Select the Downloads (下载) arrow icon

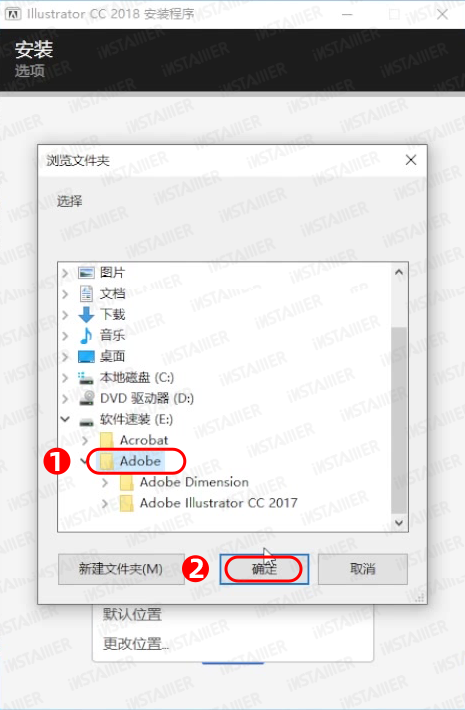(x=86, y=314)
